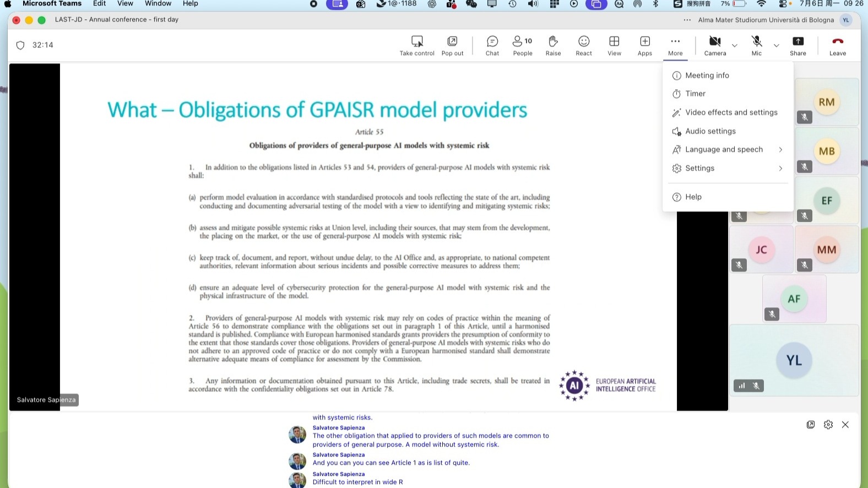Show the People list
The height and width of the screenshot is (488, 868).
(x=523, y=46)
